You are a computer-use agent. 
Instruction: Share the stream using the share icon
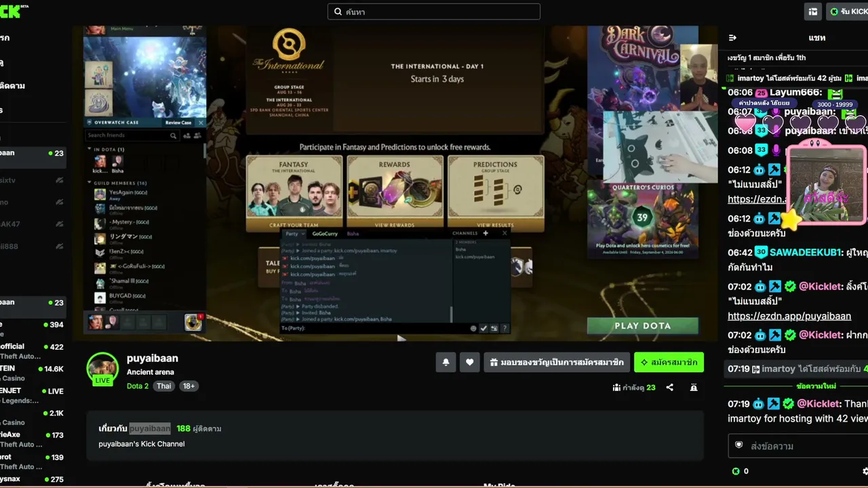[x=670, y=388]
